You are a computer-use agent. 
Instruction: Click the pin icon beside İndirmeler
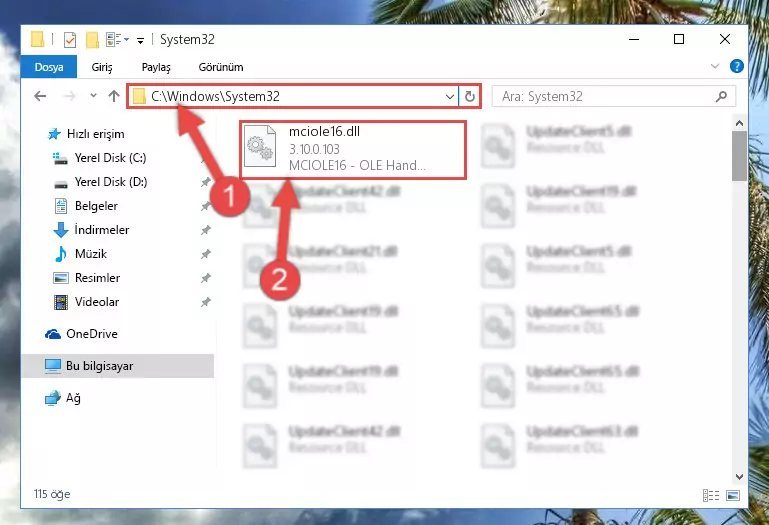tap(205, 230)
